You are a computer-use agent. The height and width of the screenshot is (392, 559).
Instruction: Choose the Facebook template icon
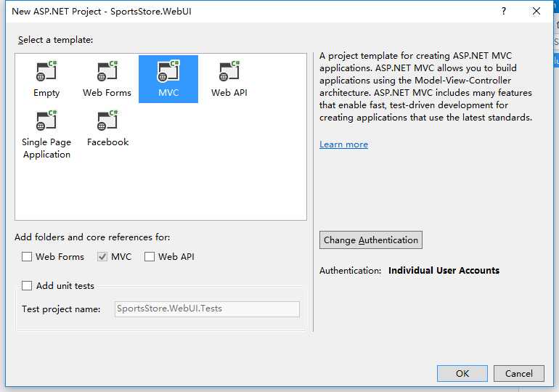[x=107, y=121]
